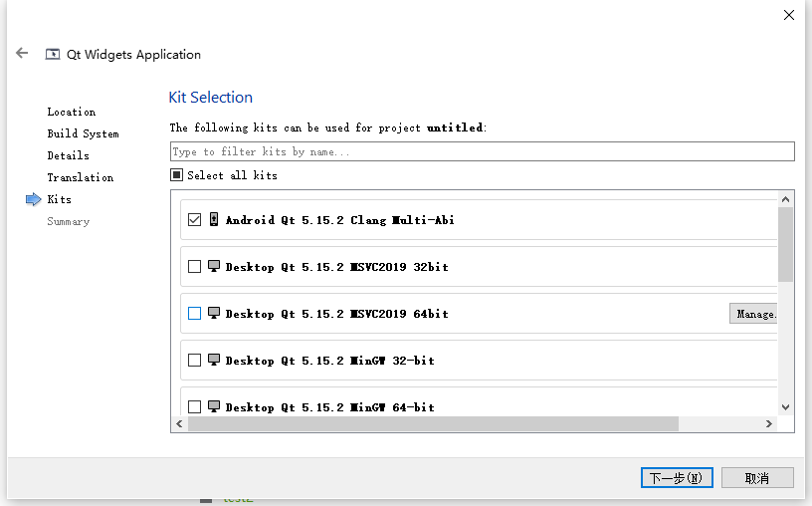This screenshot has height=506, width=812.
Task: Uncheck Android Qt 5.15.2 Clang Multi-Abi kit
Action: pos(194,220)
